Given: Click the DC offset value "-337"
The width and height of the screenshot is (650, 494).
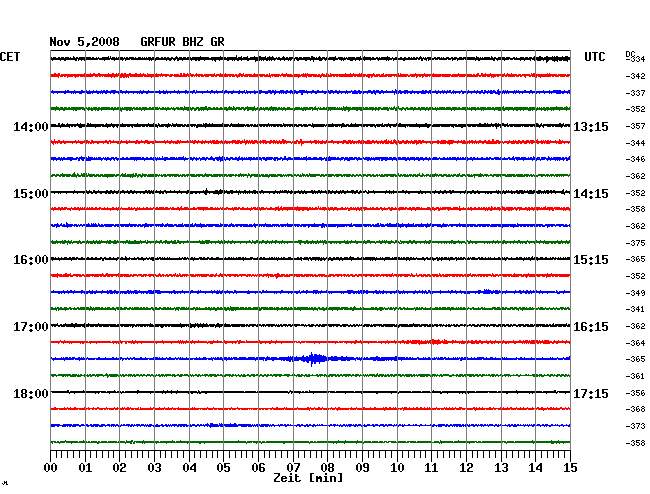Looking at the screenshot, I should pos(635,93).
